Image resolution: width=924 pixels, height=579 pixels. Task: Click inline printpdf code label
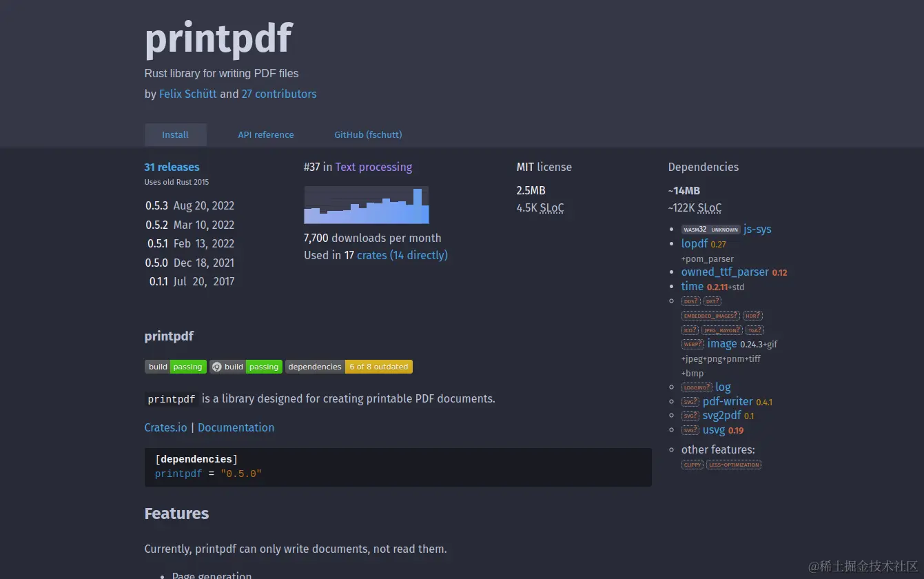click(172, 399)
